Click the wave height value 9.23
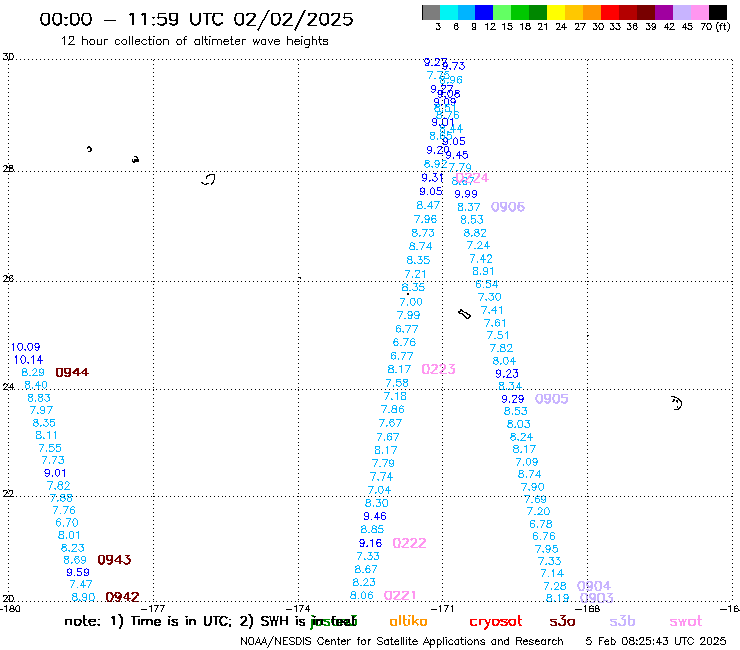Viewport: 740px width, 650px height. click(x=507, y=373)
